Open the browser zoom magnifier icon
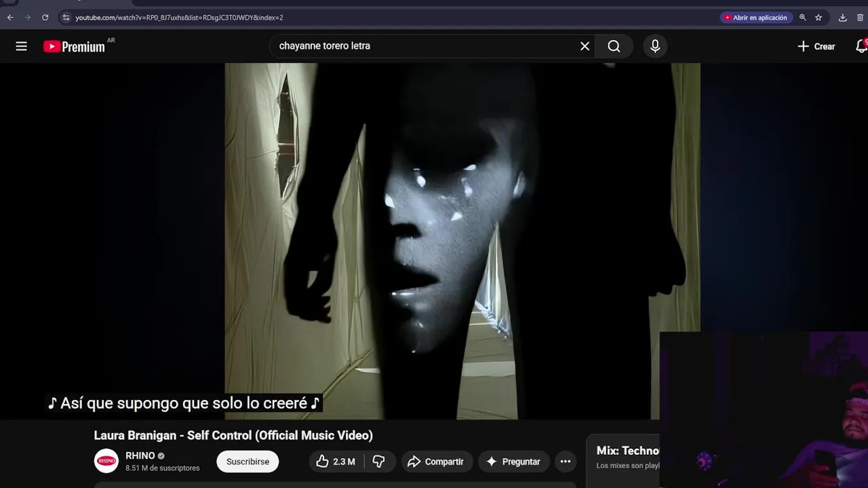Viewport: 868px width, 488px height. 803,18
